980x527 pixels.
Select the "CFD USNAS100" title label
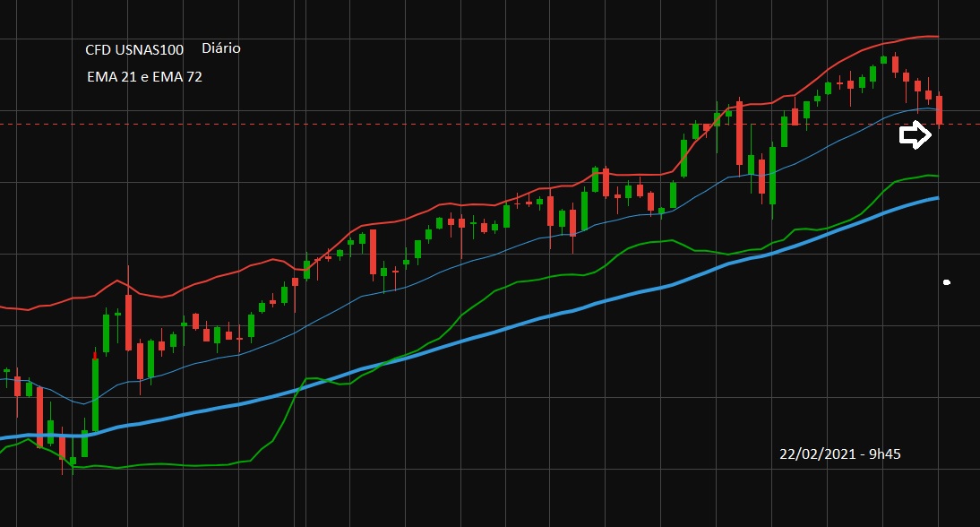pos(134,50)
